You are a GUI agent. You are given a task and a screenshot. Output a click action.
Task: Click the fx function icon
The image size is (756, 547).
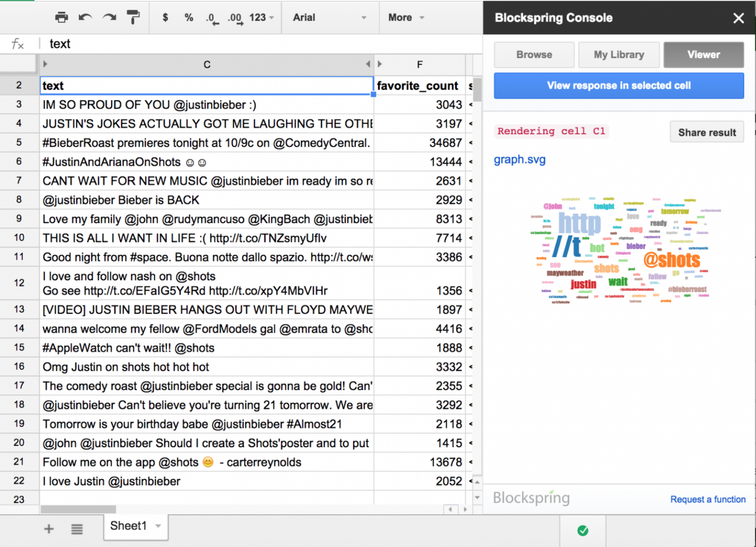pos(18,44)
